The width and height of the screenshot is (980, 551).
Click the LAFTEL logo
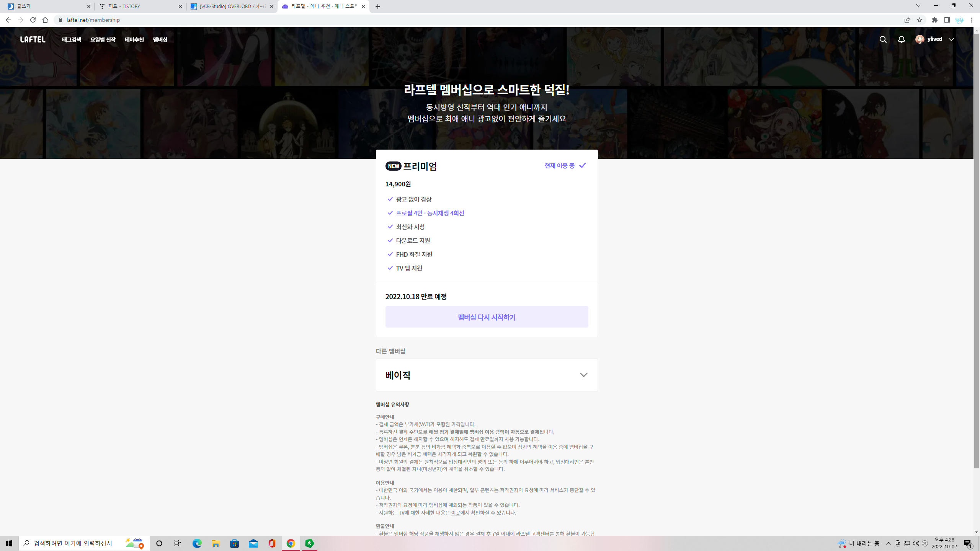33,39
